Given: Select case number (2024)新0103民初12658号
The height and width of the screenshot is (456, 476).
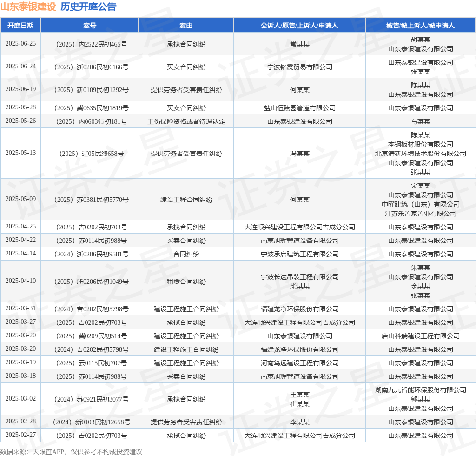Looking at the screenshot, I should tap(92, 422).
